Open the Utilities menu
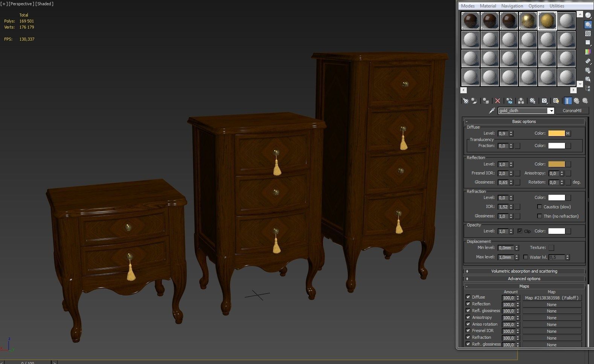Screen dimensions: 594x364 pyautogui.click(x=557, y=6)
